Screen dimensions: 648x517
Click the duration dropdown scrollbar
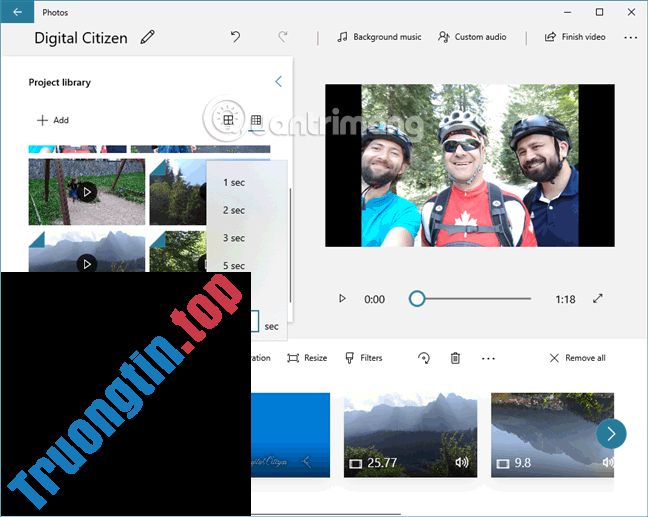(x=291, y=245)
